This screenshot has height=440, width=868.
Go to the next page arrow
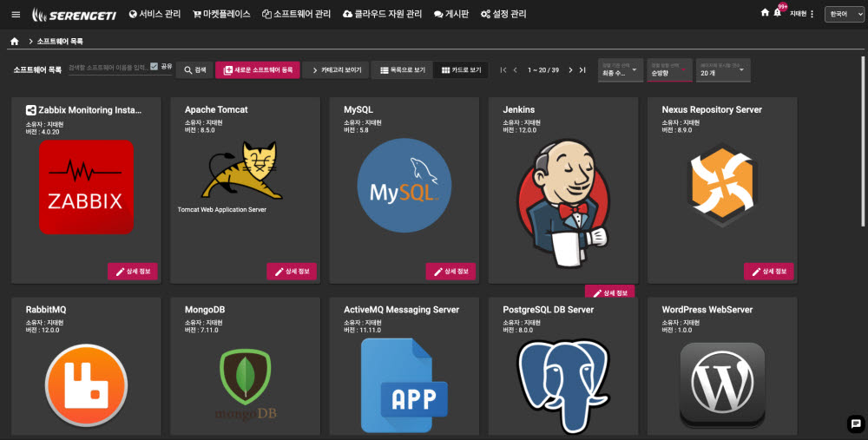(570, 70)
